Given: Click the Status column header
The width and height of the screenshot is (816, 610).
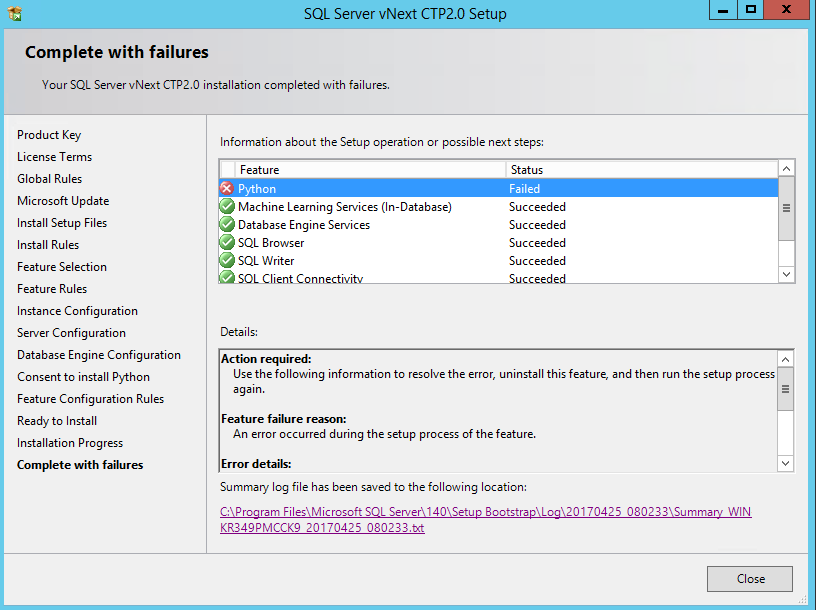Looking at the screenshot, I should tap(642, 170).
